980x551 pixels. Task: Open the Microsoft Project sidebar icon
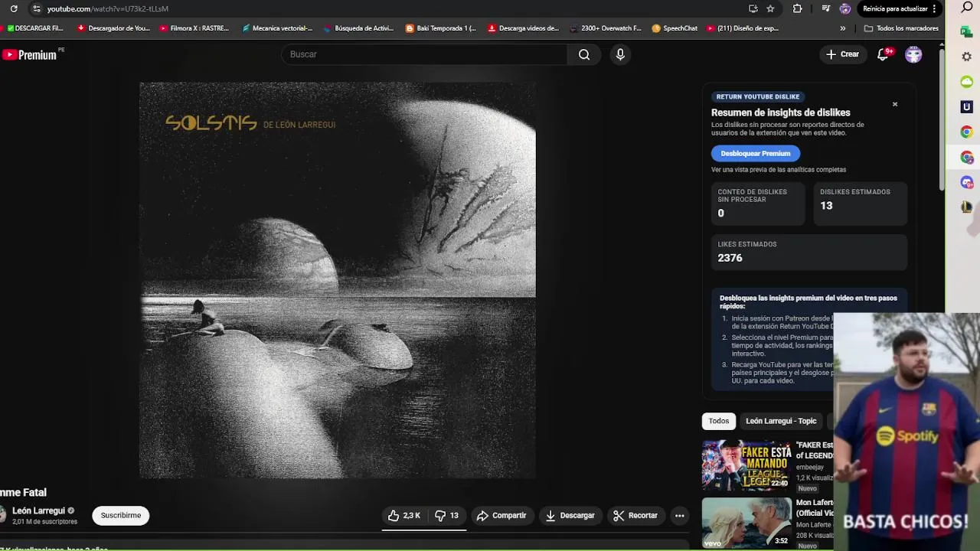967,32
